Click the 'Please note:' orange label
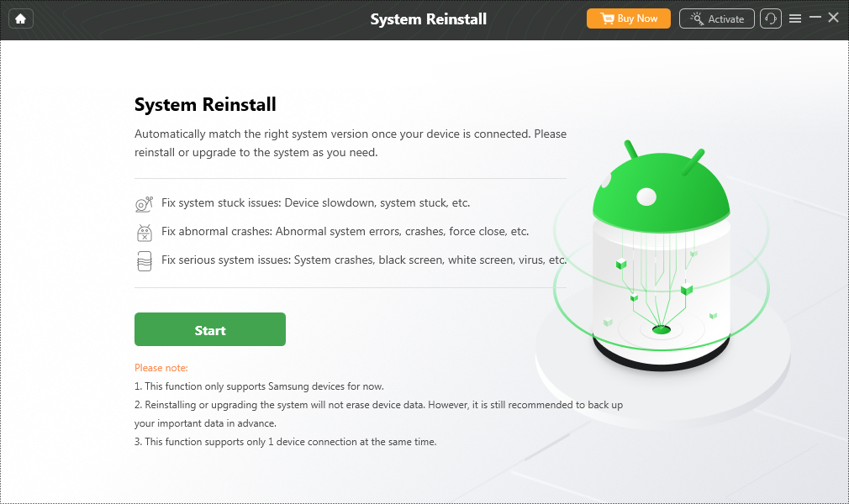This screenshot has width=849, height=504. tap(161, 368)
